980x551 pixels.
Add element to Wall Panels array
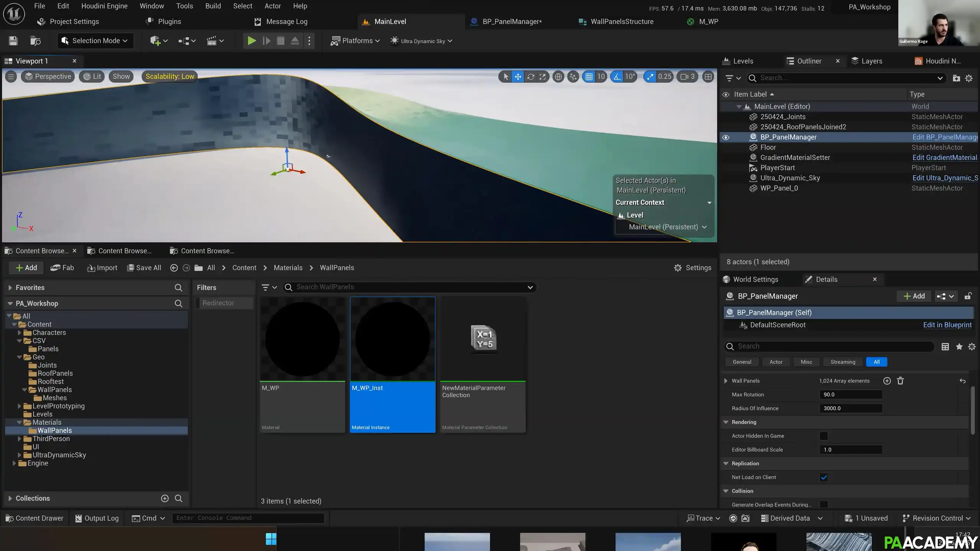(x=887, y=381)
